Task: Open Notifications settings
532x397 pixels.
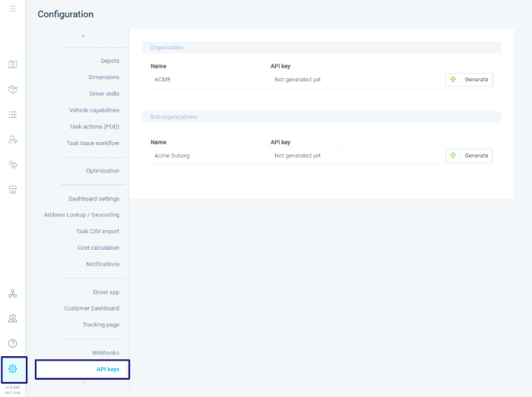Action: 103,264
